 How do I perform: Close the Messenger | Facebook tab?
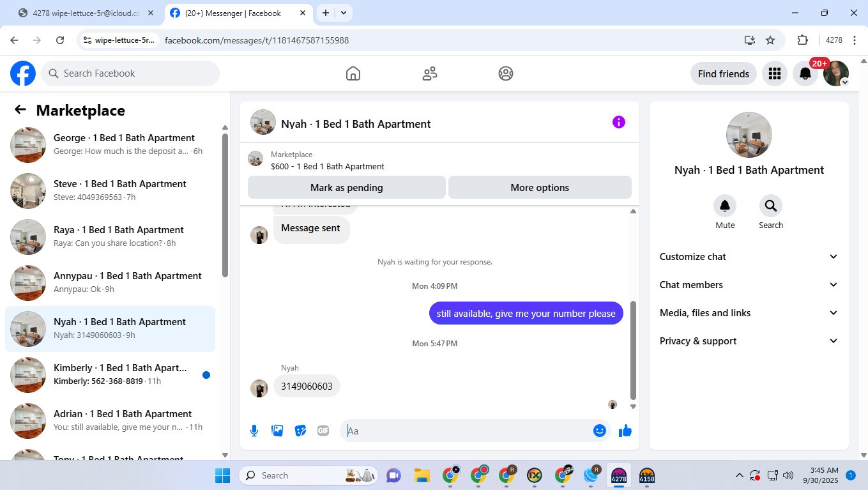click(x=303, y=13)
